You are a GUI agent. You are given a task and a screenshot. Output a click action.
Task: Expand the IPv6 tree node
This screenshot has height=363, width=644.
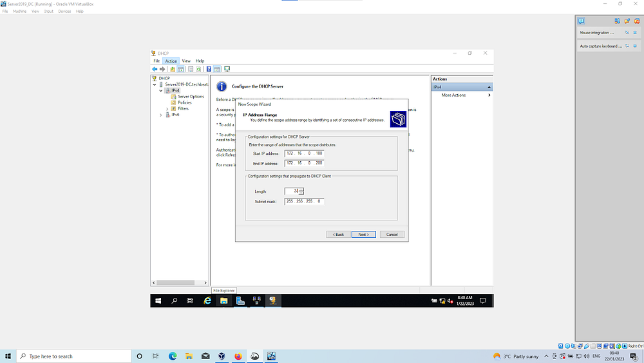pos(161,115)
